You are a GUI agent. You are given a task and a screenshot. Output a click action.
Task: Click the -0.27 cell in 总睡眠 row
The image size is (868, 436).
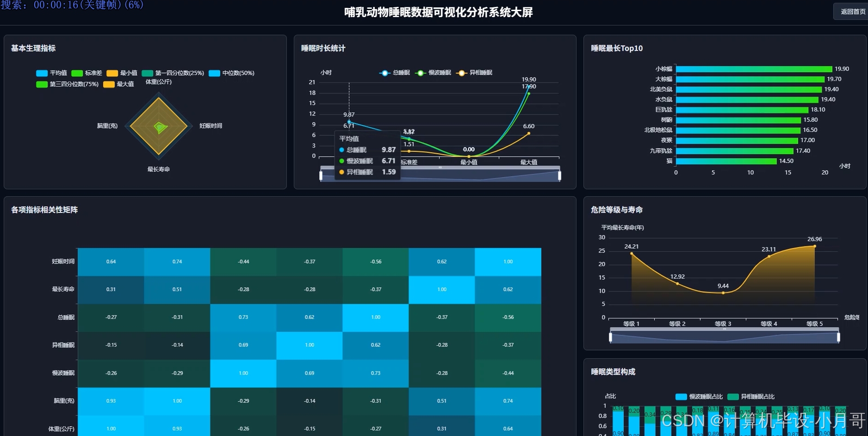pyautogui.click(x=111, y=318)
